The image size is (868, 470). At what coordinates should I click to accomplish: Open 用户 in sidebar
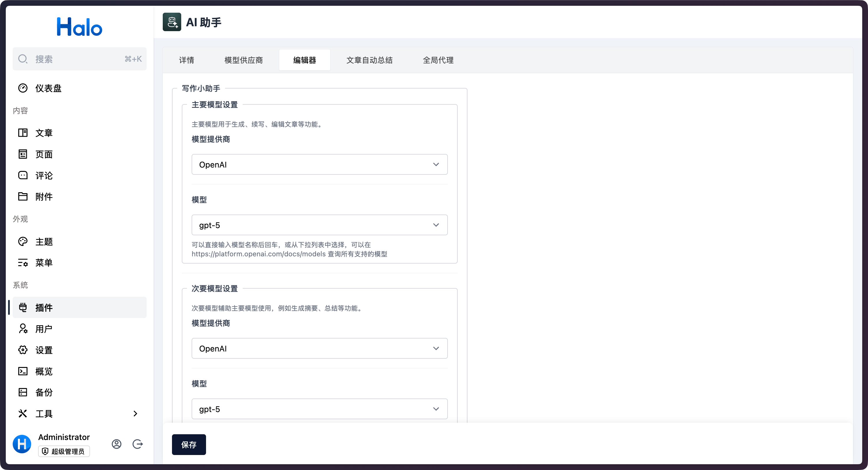[x=80, y=329]
